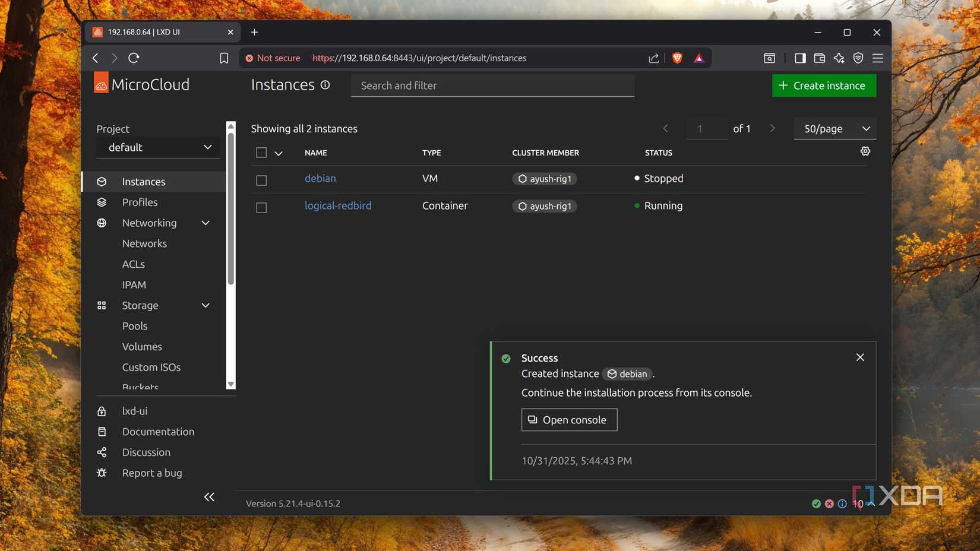This screenshot has width=980, height=551.
Task: Check the debian instance row checkbox
Action: pos(261,180)
